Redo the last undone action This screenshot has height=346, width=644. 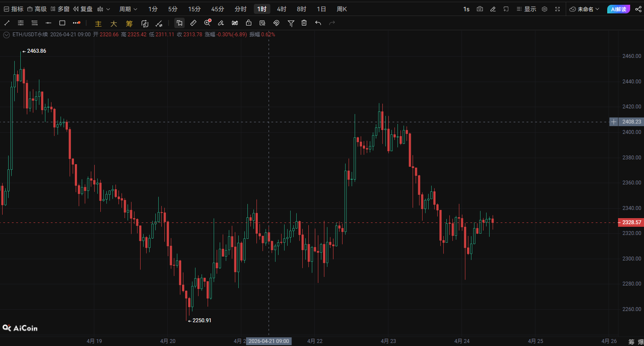tap(332, 23)
